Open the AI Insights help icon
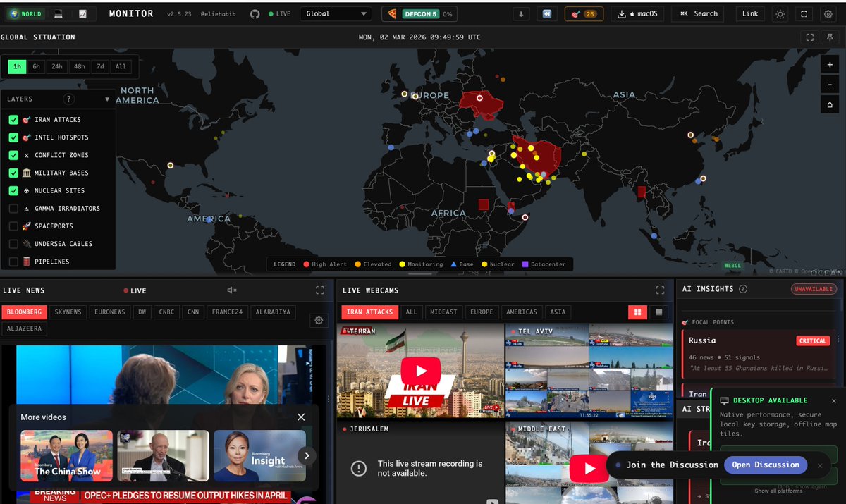 (x=743, y=289)
